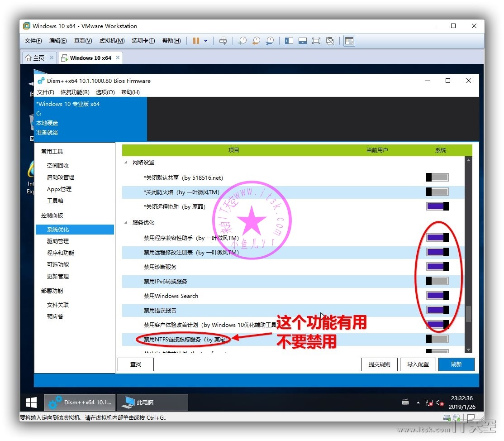This screenshot has width=504, height=441.
Task: Open VMware 文件(F) menu
Action: point(33,41)
